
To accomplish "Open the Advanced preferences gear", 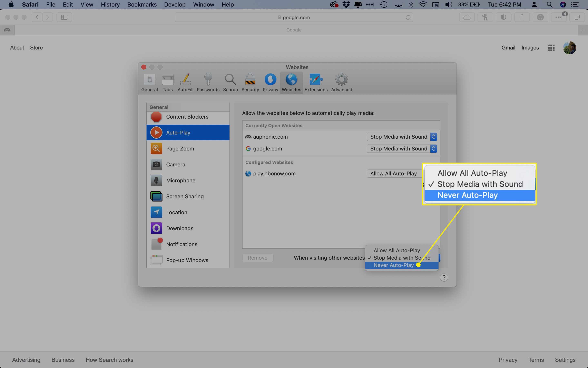I will click(341, 83).
